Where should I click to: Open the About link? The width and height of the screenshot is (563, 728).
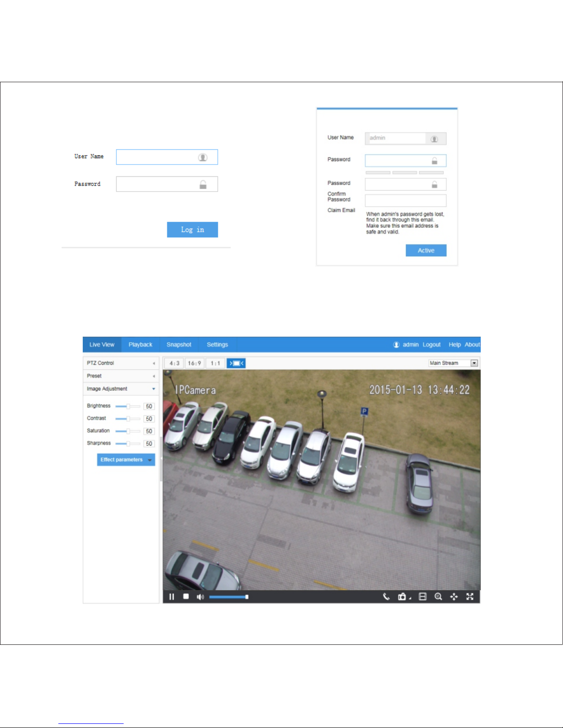pos(472,344)
